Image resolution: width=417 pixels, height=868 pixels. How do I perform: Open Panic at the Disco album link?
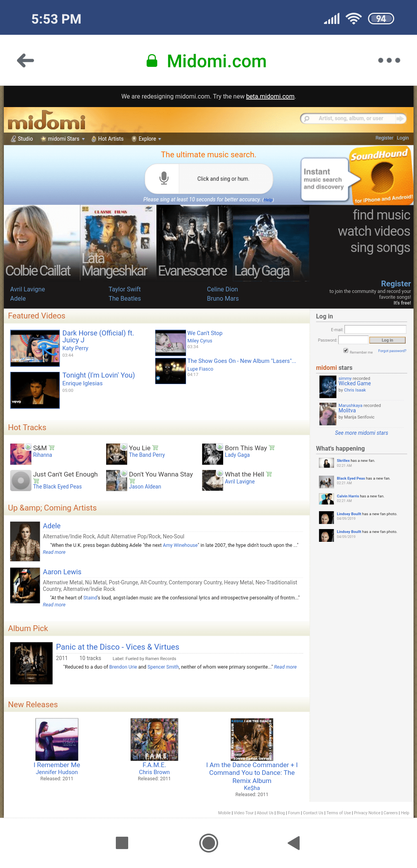(117, 647)
